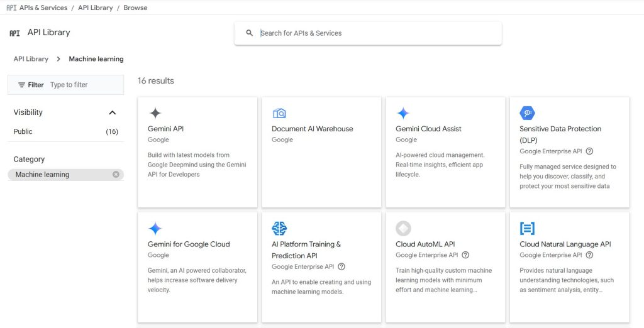The height and width of the screenshot is (328, 644).
Task: Click the AI Platform brain icon
Action: click(x=279, y=229)
